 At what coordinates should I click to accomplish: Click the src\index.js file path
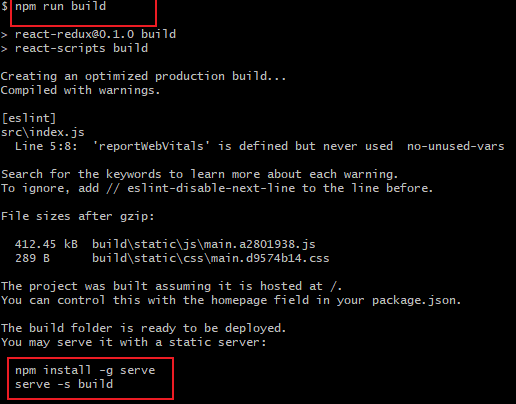pyautogui.click(x=43, y=133)
